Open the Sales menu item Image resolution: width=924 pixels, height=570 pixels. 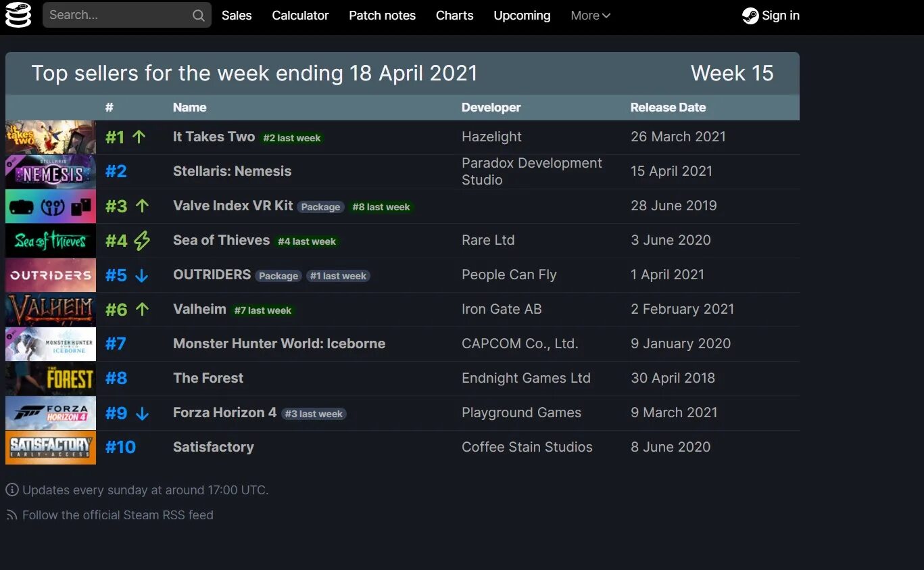(237, 16)
